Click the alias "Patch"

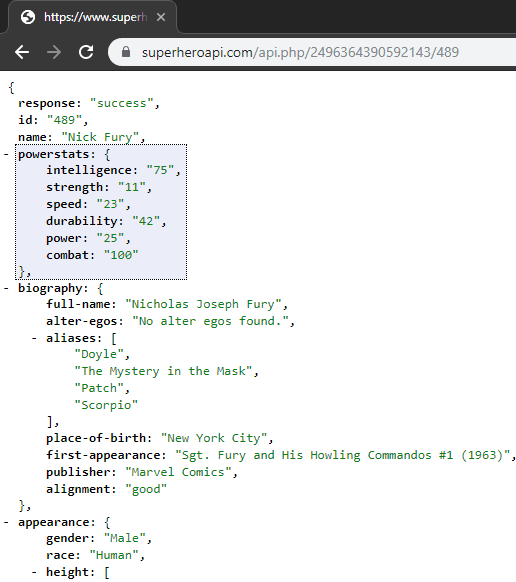click(99, 388)
